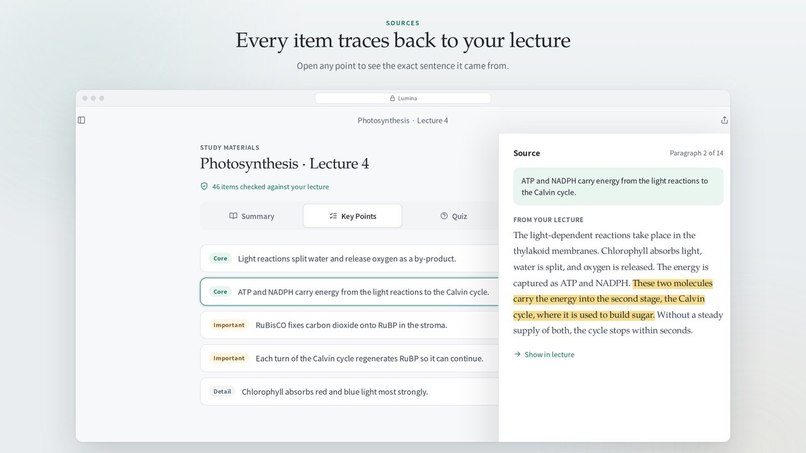
Task: Open the key point about light reactions splitting water
Action: point(350,259)
